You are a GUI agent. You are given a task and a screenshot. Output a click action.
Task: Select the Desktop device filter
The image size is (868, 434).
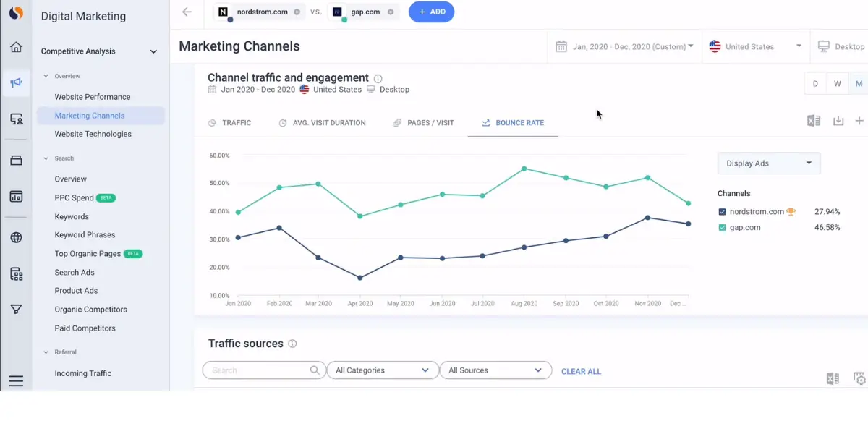tap(842, 46)
